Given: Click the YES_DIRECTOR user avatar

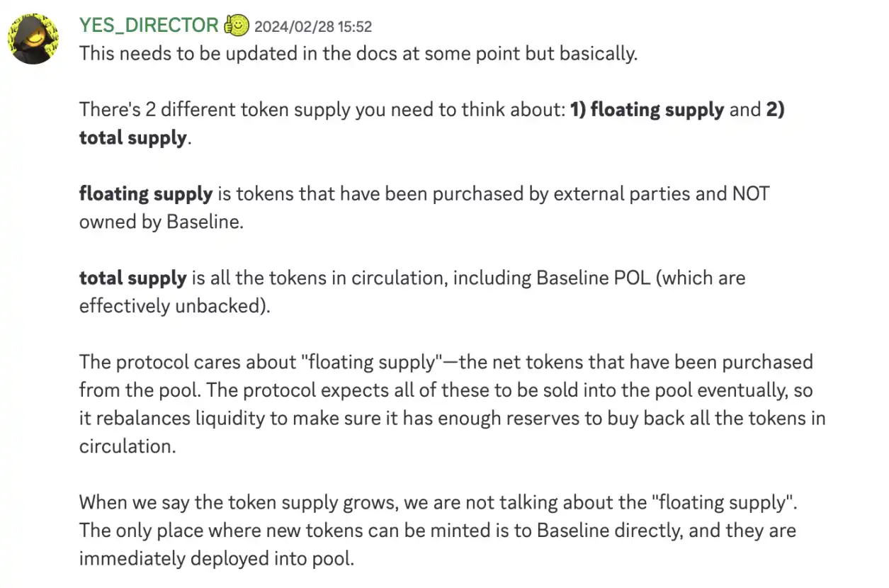Looking at the screenshot, I should (33, 38).
